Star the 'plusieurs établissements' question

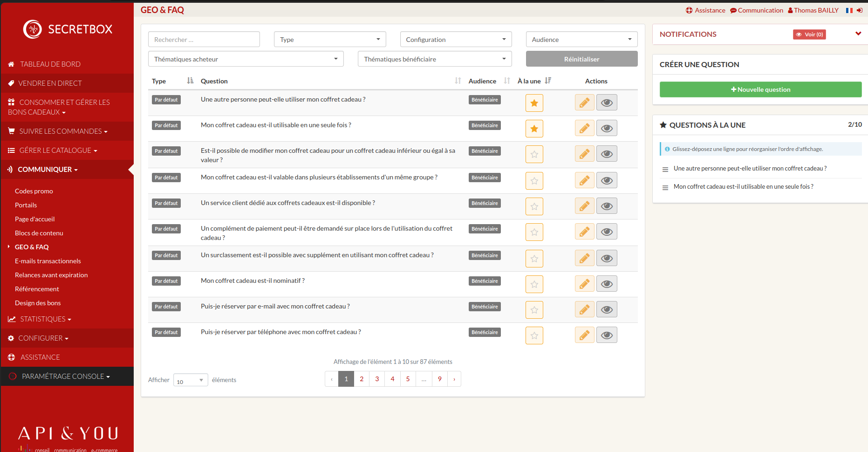pos(534,181)
